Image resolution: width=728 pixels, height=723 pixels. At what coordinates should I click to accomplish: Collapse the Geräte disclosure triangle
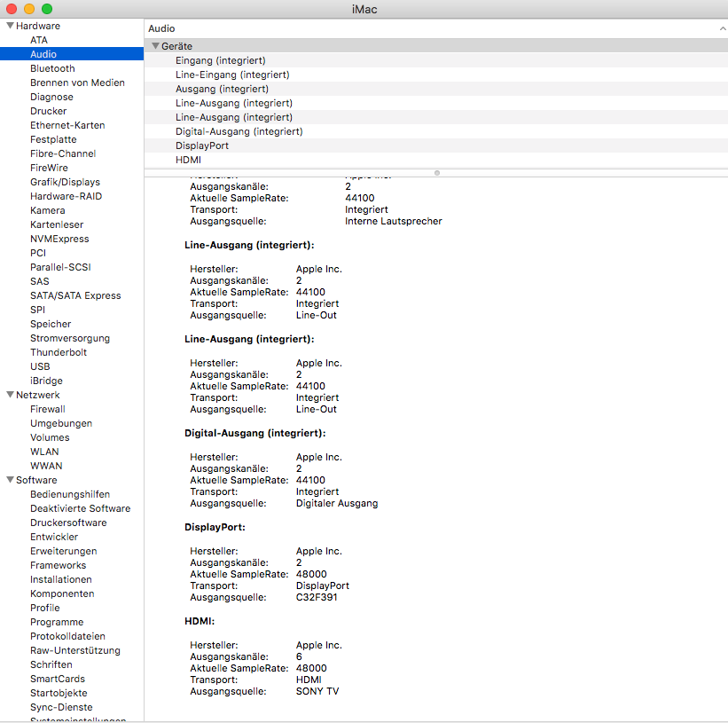tap(155, 46)
